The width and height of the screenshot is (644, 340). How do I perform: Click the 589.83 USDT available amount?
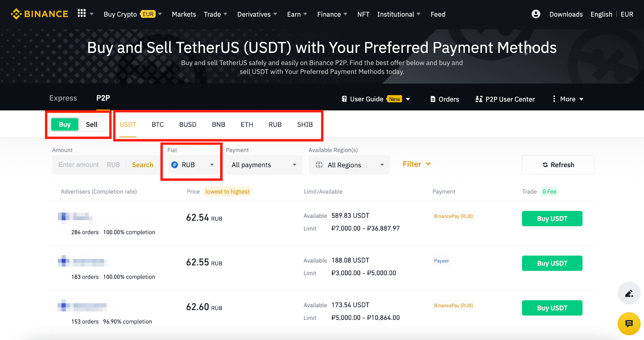(x=350, y=216)
